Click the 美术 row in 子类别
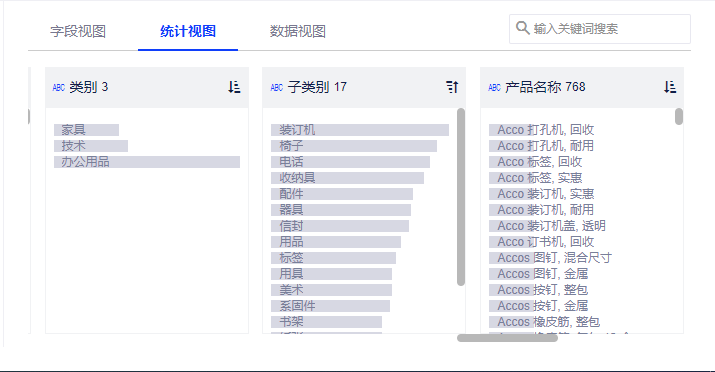 (x=332, y=289)
